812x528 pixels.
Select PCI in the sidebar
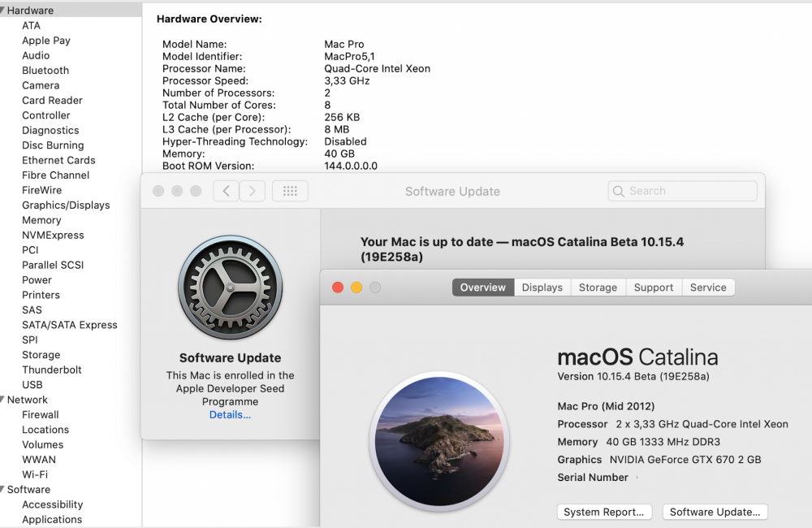click(30, 249)
